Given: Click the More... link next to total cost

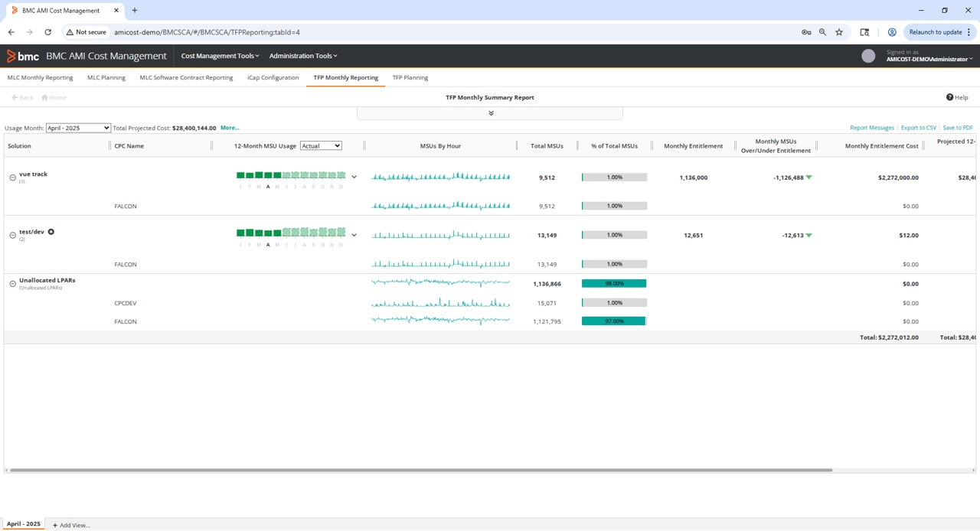Looking at the screenshot, I should pos(230,128).
